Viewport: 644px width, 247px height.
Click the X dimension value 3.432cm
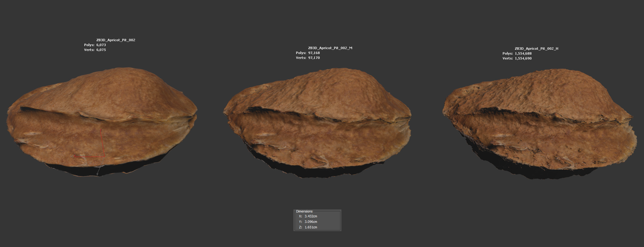pyautogui.click(x=311, y=216)
